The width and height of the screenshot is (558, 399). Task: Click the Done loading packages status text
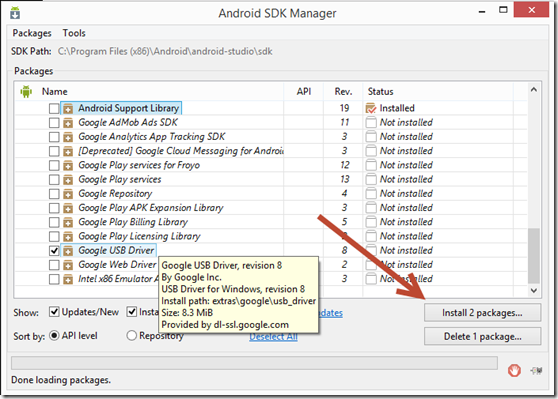[61, 380]
